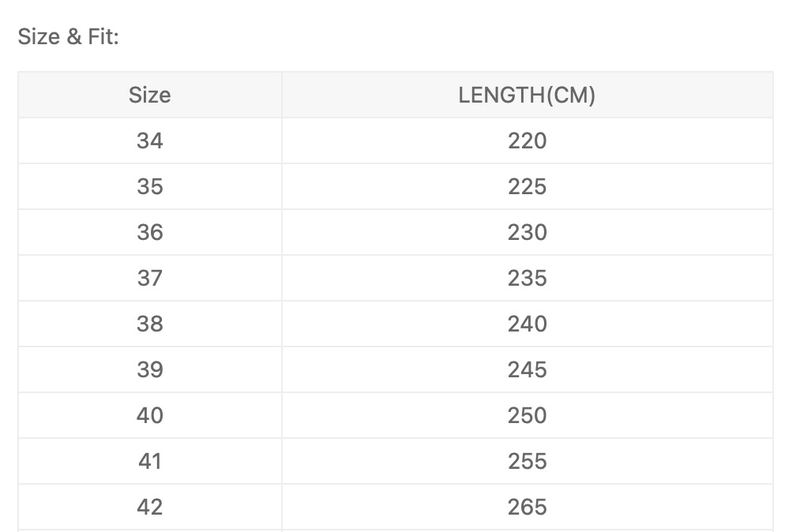Select the size 40 cell
785x532 pixels.
149,415
